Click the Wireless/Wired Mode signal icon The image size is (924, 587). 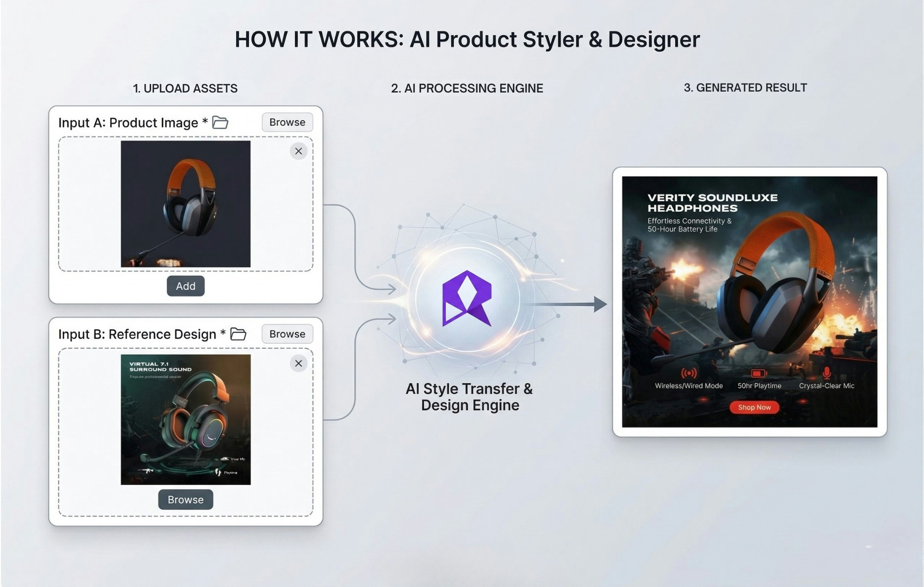click(688, 373)
